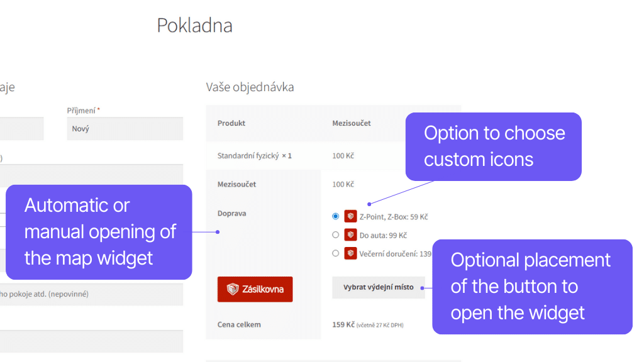Image resolution: width=644 pixels, height=362 pixels.
Task: Click the callout reading Option to choose custom icons
Action: tap(493, 146)
